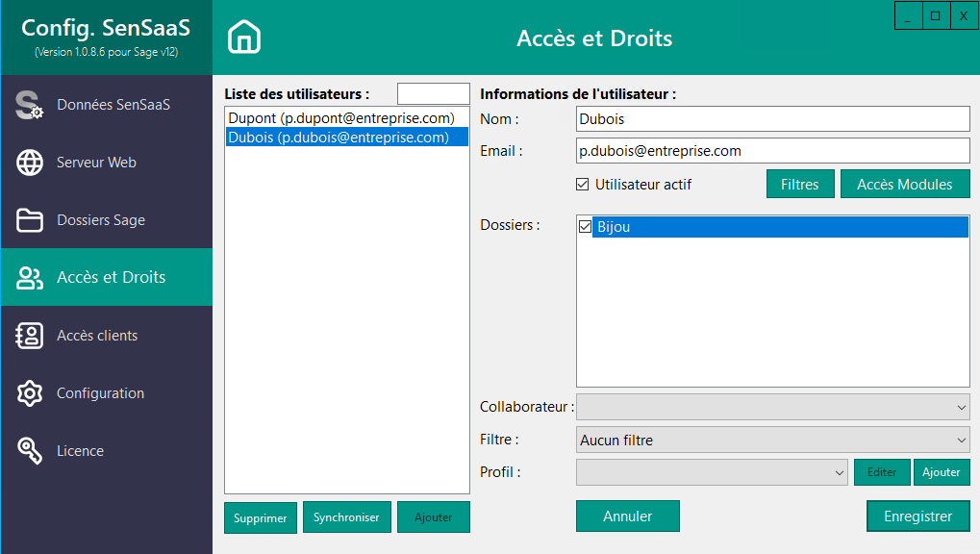980x554 pixels.
Task: Click the Données SenSaaS sidebar icon
Action: tap(30, 105)
